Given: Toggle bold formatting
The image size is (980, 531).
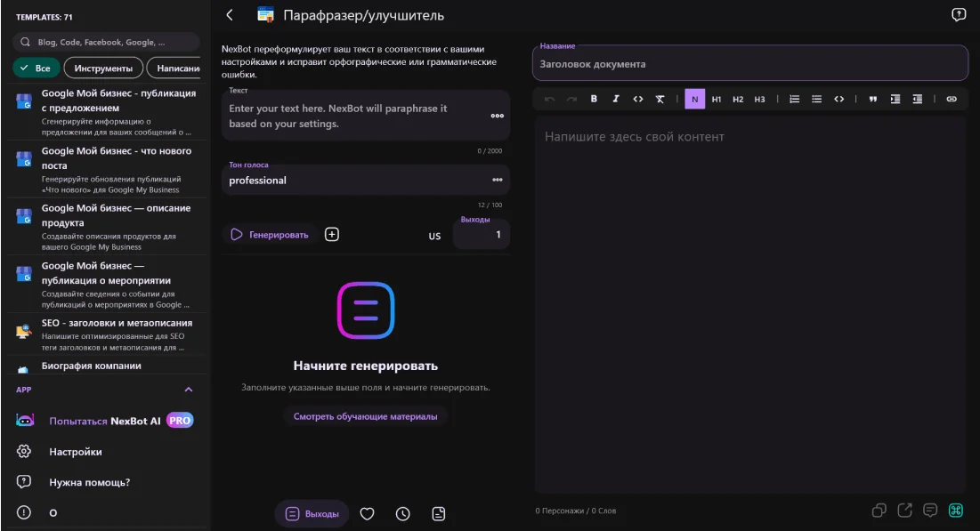Looking at the screenshot, I should click(x=594, y=99).
